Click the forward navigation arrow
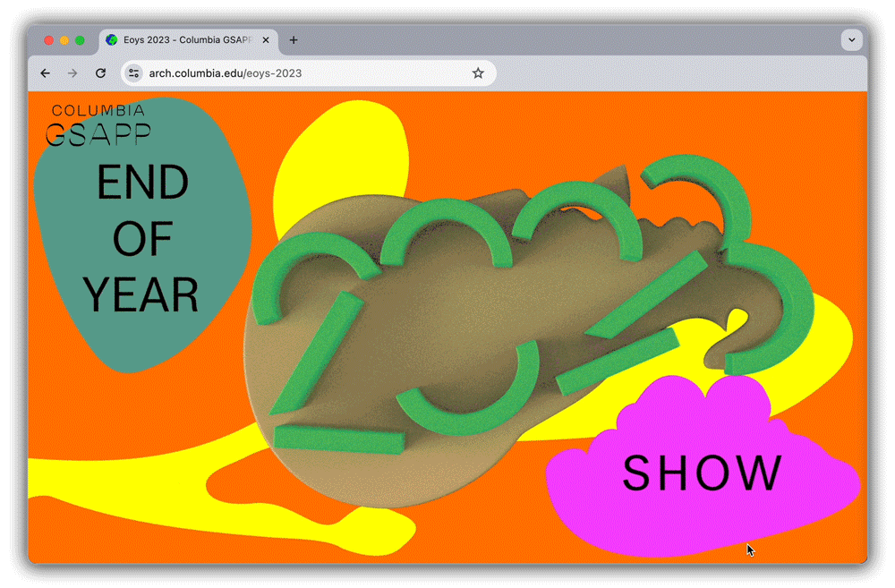 point(72,73)
